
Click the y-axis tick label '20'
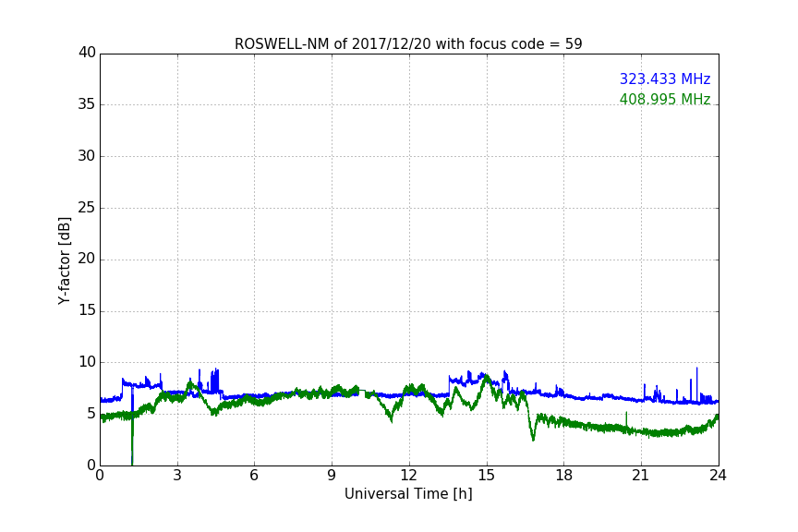pyautogui.click(x=87, y=259)
